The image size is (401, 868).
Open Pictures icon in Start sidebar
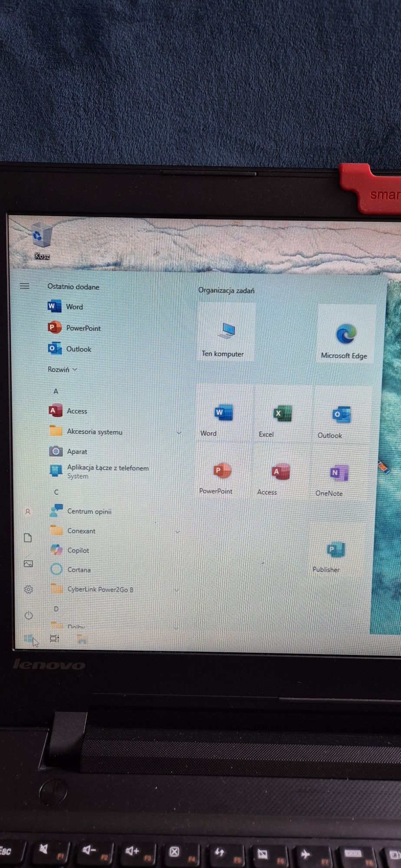point(28,563)
